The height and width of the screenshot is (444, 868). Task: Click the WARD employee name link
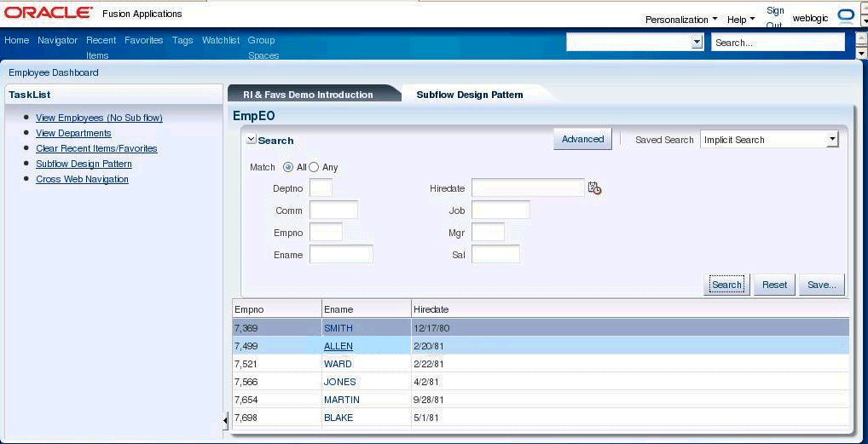pos(338,364)
